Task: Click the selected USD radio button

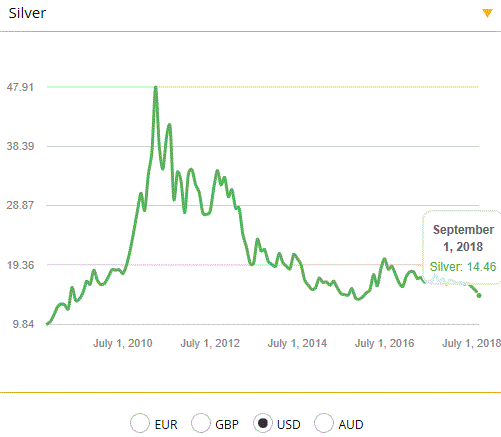Action: tap(263, 423)
